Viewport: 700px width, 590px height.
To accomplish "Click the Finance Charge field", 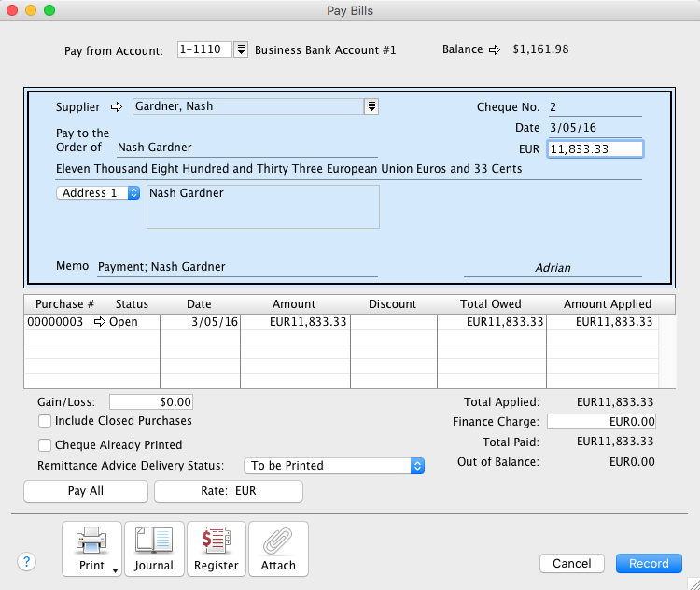I will (x=601, y=422).
